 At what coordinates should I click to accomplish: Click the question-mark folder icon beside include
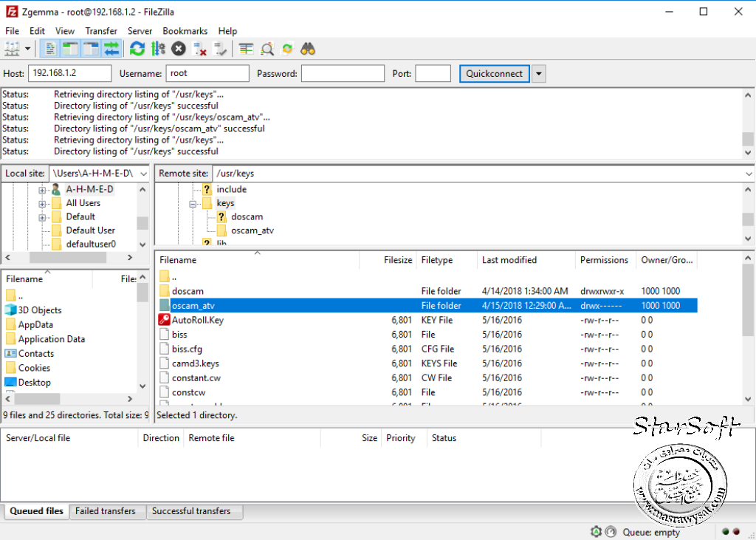coord(207,189)
